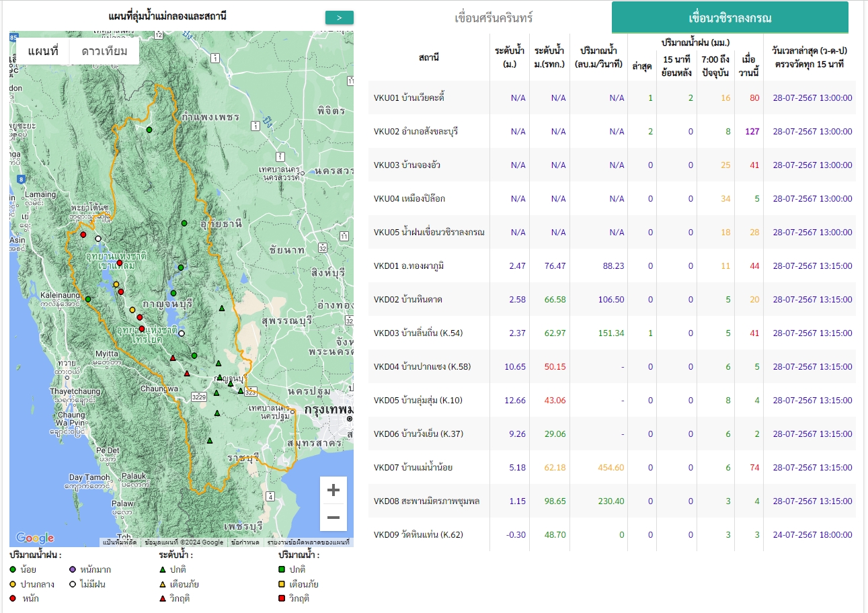Open keyboard shortcuts แป้นพิมพ์ลัด on map
868x613 pixels.
click(x=120, y=542)
